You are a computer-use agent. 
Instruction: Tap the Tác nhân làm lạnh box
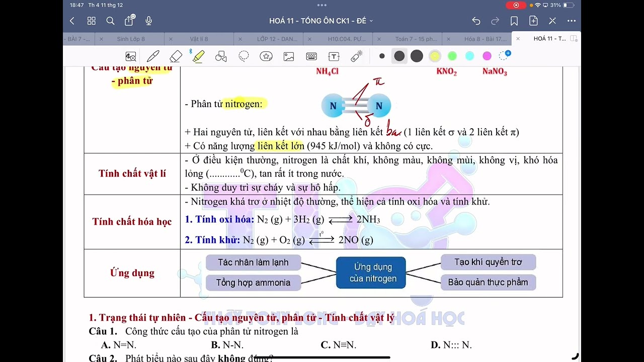[x=253, y=262]
